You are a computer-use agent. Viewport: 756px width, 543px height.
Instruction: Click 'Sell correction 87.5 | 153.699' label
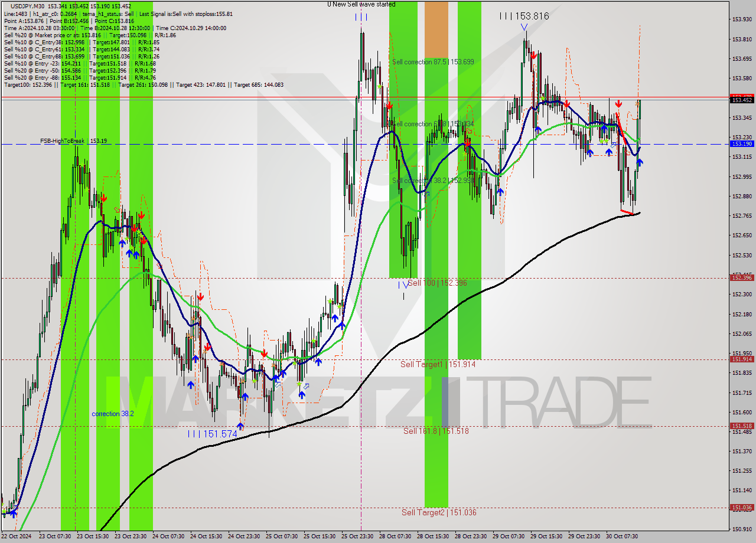pyautogui.click(x=433, y=61)
